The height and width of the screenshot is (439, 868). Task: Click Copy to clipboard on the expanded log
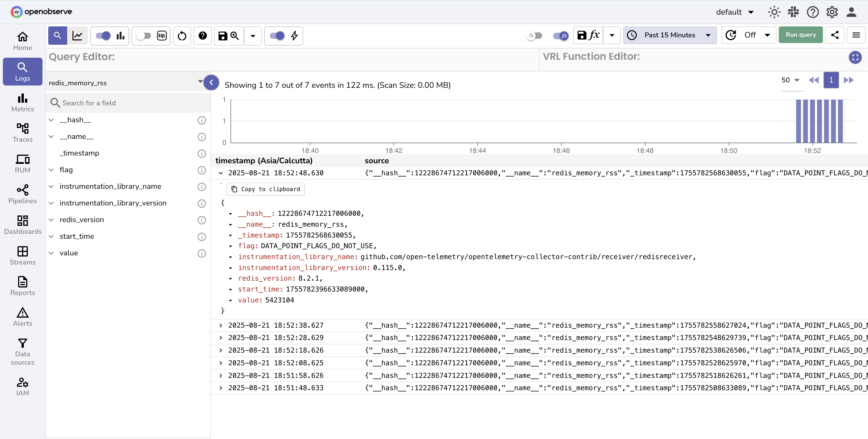(265, 189)
